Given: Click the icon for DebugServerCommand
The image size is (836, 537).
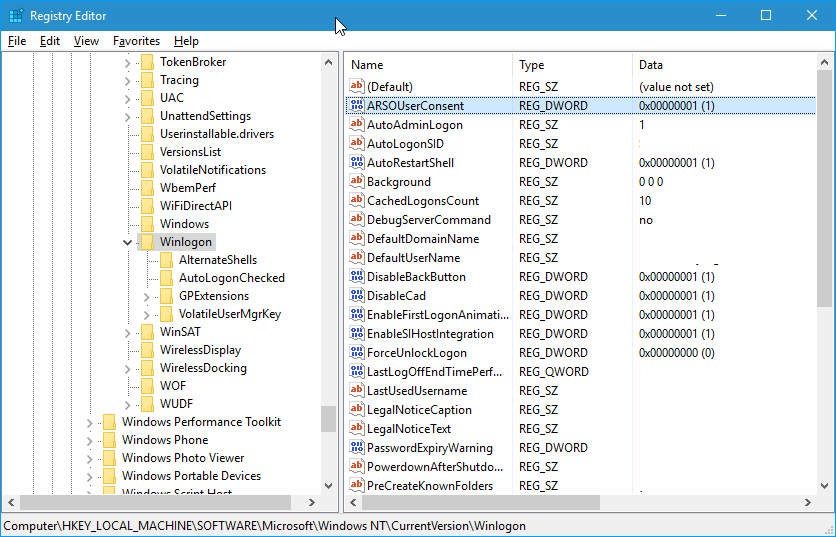Looking at the screenshot, I should click(357, 220).
